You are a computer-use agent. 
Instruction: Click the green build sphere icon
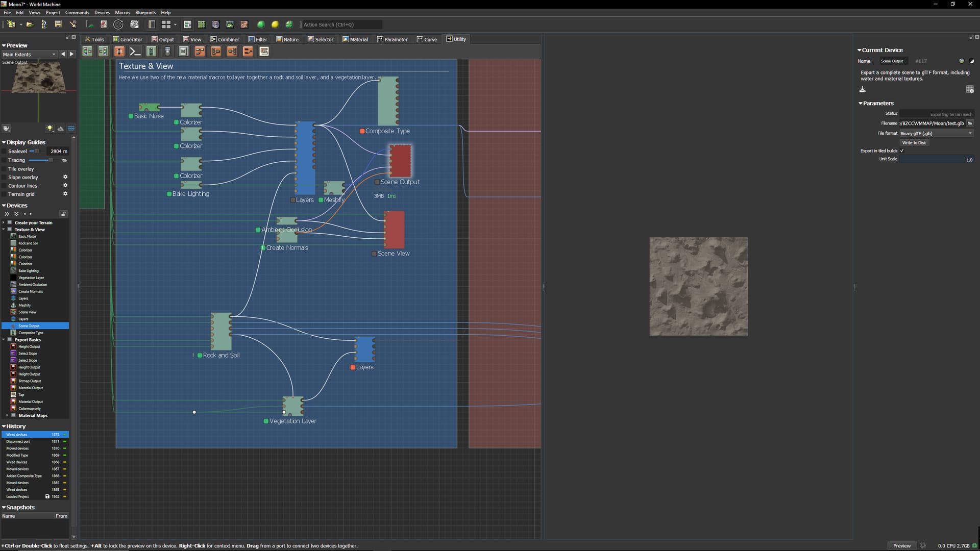tap(261, 24)
